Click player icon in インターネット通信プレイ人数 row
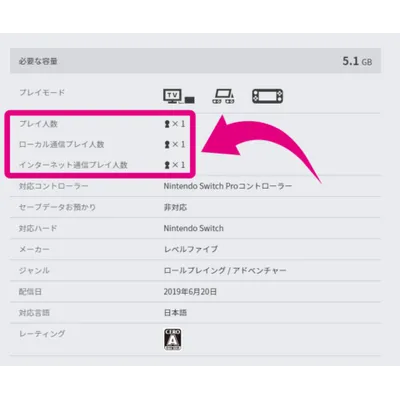400x400 pixels. (167, 165)
